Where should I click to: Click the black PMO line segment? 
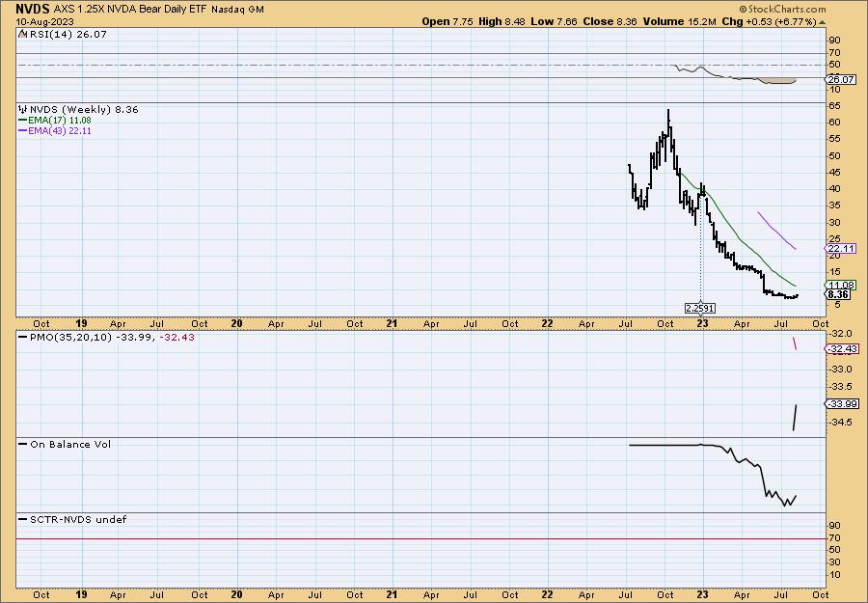(795, 417)
